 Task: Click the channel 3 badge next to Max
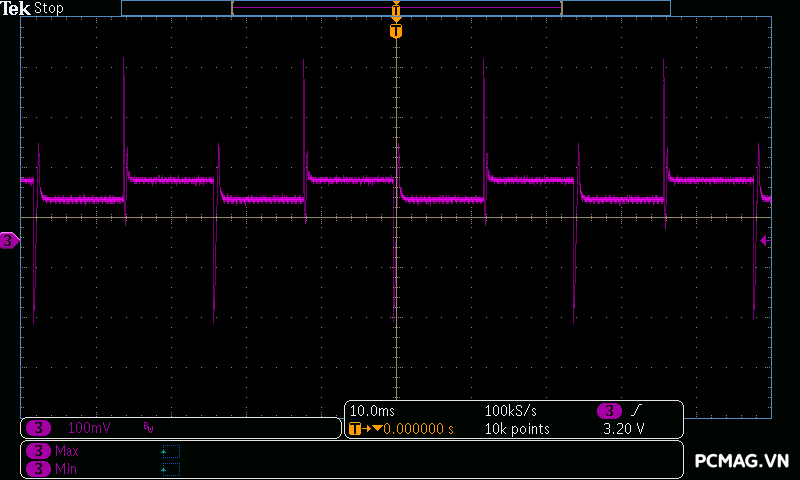point(39,451)
